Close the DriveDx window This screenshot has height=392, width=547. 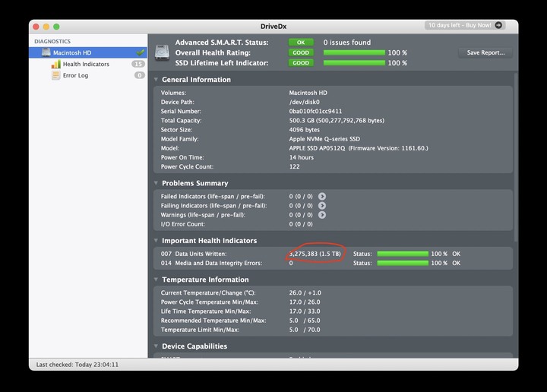tap(36, 27)
